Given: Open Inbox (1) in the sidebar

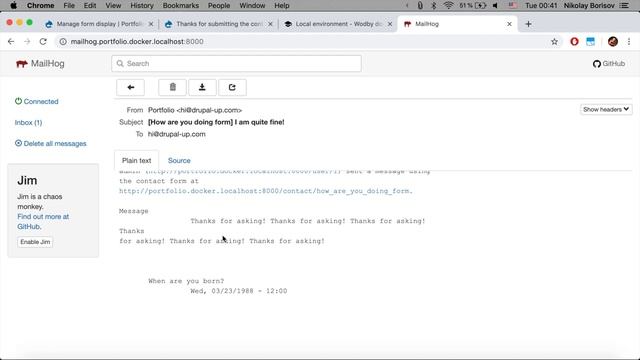Looking at the screenshot, I should [x=29, y=122].
